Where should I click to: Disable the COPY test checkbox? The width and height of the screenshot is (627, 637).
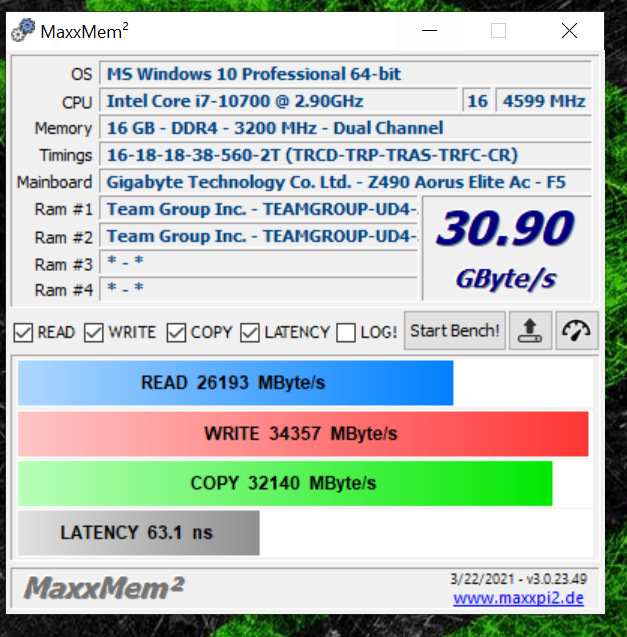tap(176, 333)
